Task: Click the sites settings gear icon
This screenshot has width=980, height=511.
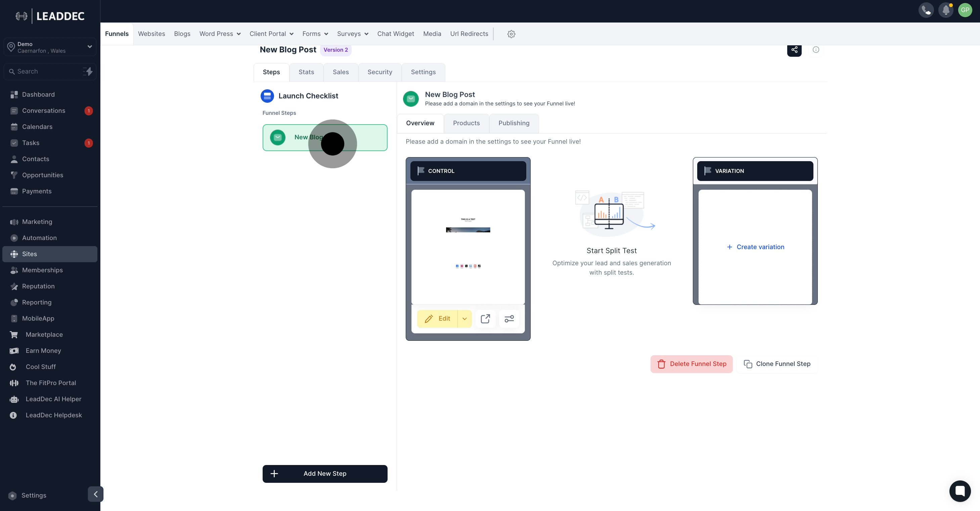Action: pyautogui.click(x=511, y=34)
